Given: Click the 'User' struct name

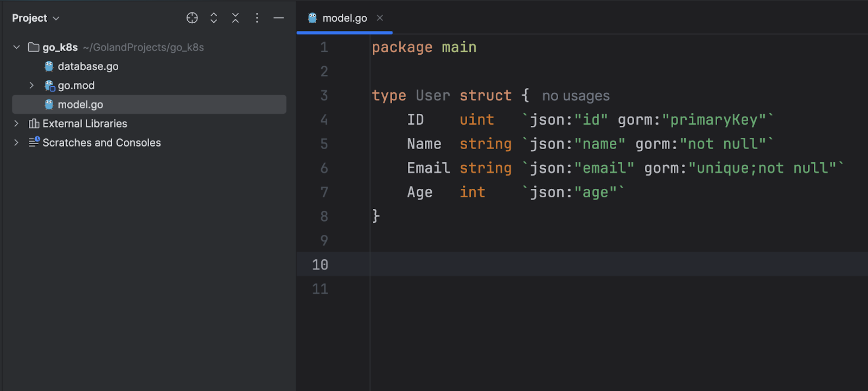Looking at the screenshot, I should tap(433, 95).
